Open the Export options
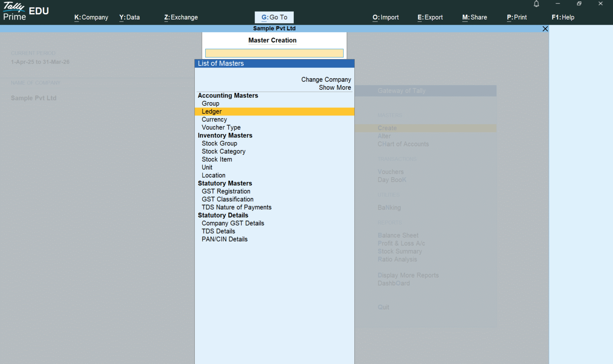Viewport: 613px width, 364px height. click(x=430, y=17)
